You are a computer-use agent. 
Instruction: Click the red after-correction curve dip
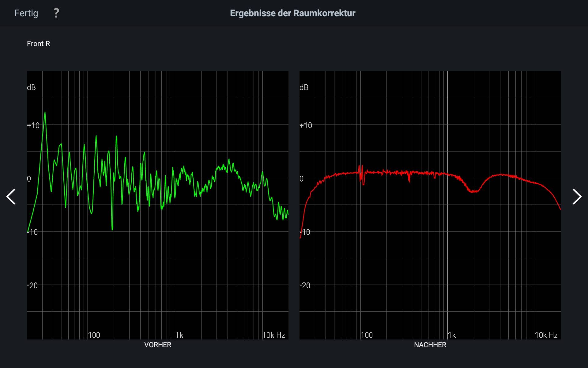tap(473, 191)
